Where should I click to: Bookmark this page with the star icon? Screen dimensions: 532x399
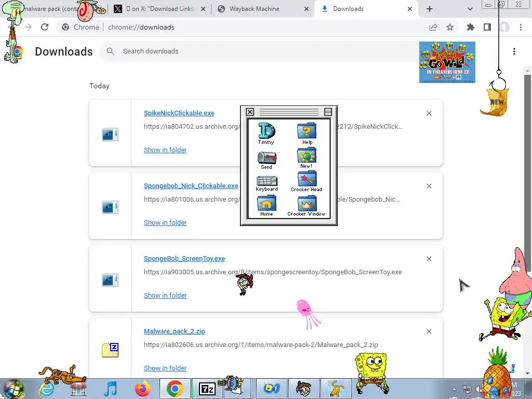(450, 27)
